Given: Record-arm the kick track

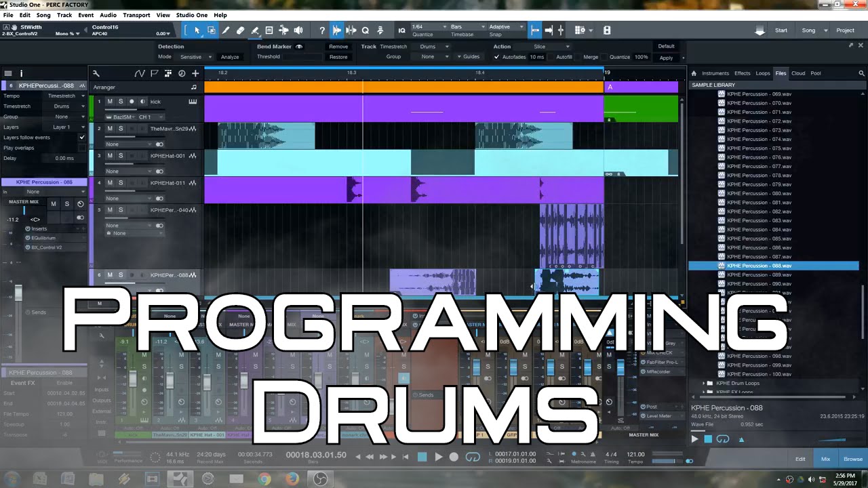Looking at the screenshot, I should point(132,102).
